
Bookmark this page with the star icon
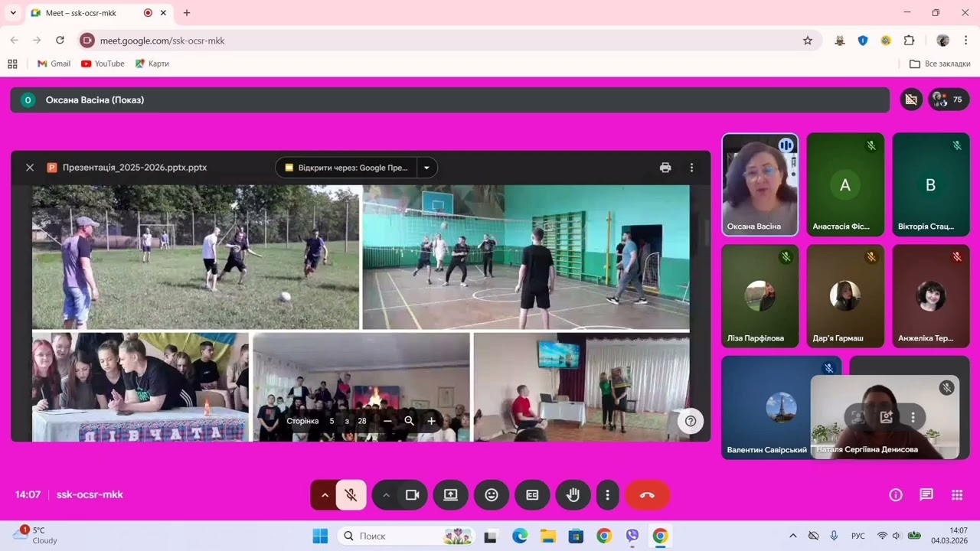[808, 41]
